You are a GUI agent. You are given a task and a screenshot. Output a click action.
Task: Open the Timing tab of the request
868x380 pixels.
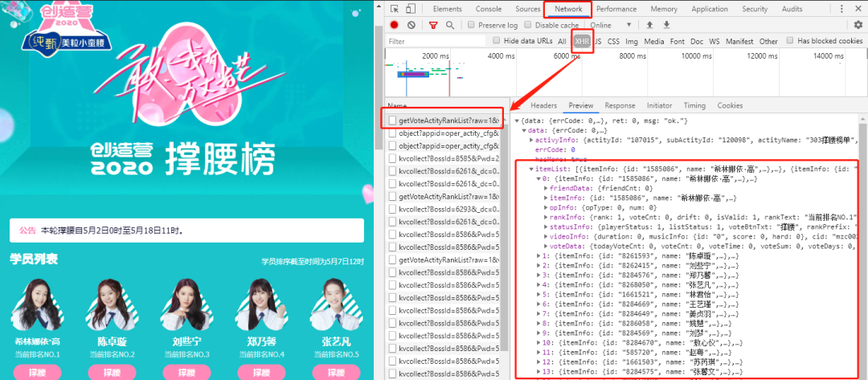(x=694, y=106)
